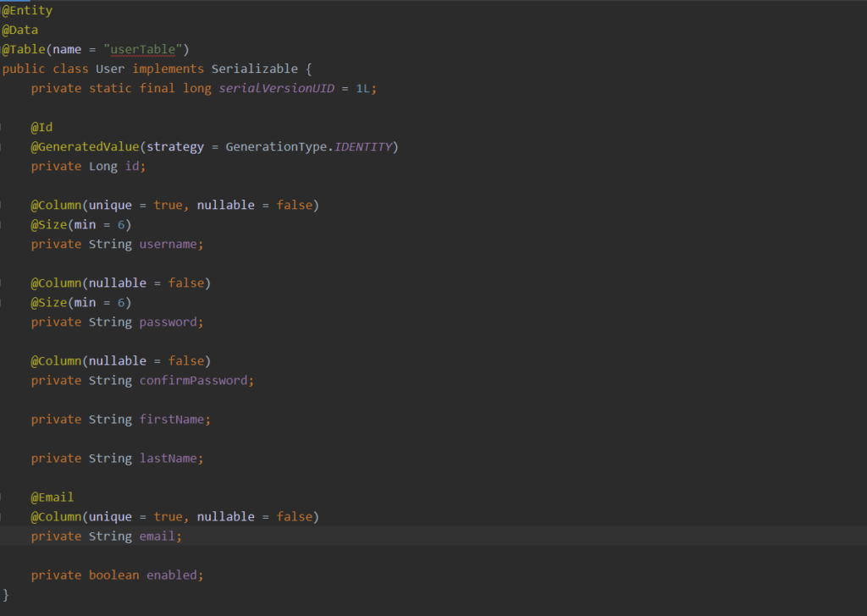This screenshot has width=867, height=616.
Task: Click the firstName field name
Action: pos(172,419)
